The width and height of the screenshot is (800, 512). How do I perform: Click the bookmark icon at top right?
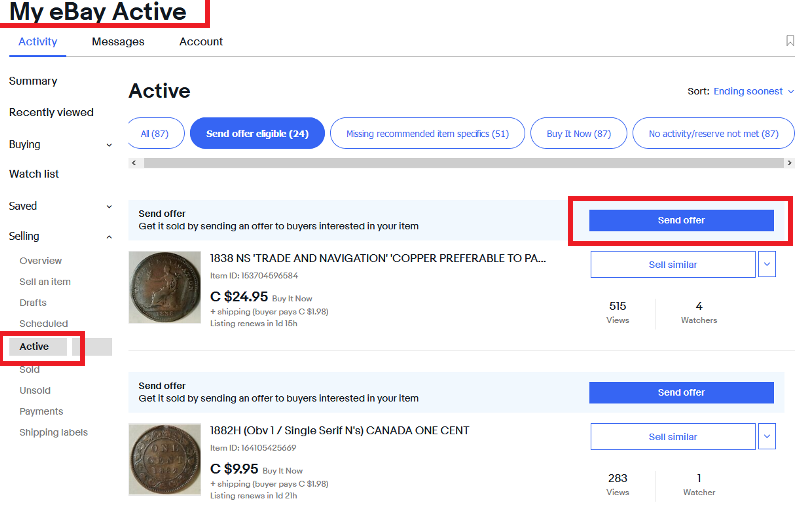(790, 41)
